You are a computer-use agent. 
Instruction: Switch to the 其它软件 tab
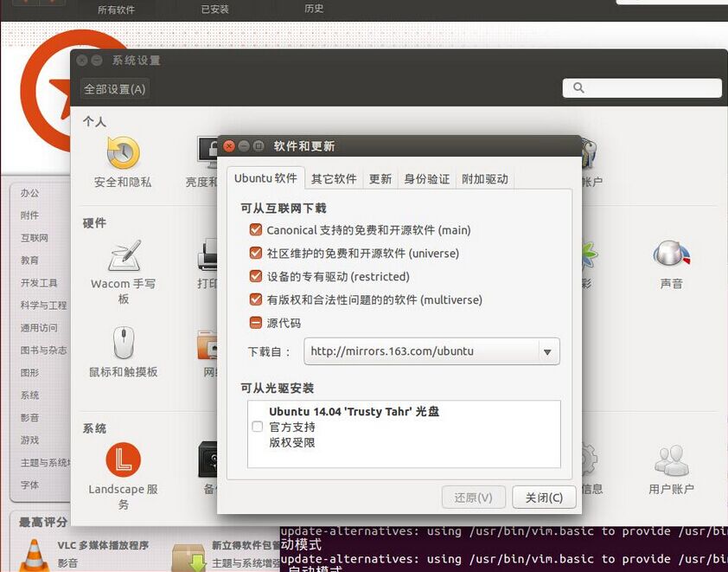pyautogui.click(x=334, y=179)
